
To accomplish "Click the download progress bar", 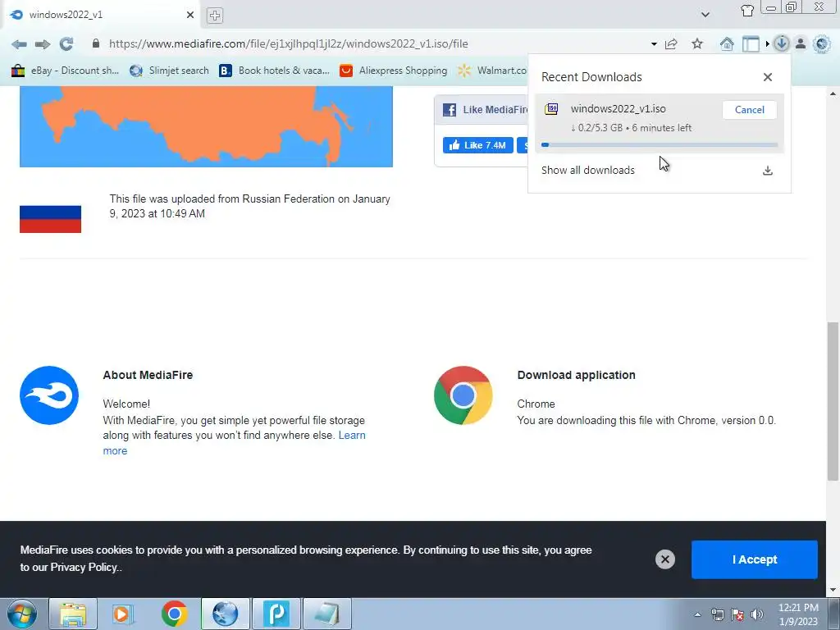I will 660,144.
